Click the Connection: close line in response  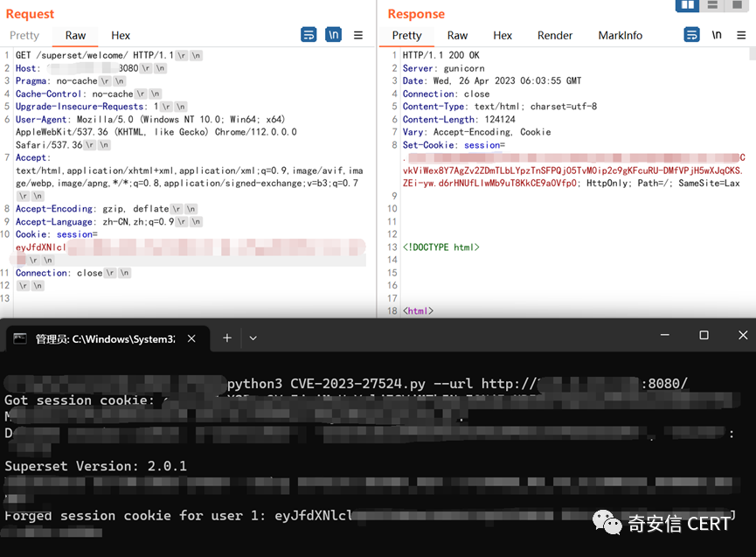446,94
